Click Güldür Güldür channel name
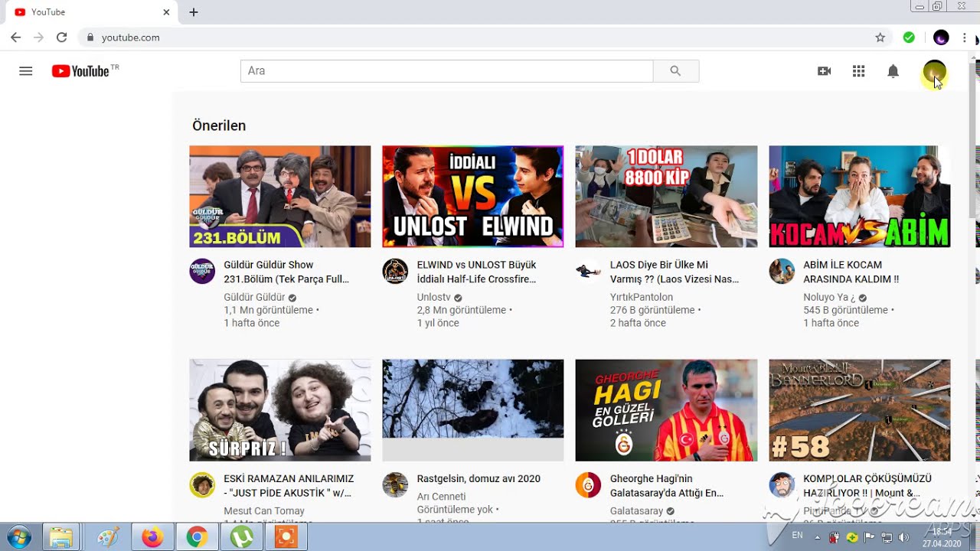This screenshot has height=551, width=980. point(254,297)
